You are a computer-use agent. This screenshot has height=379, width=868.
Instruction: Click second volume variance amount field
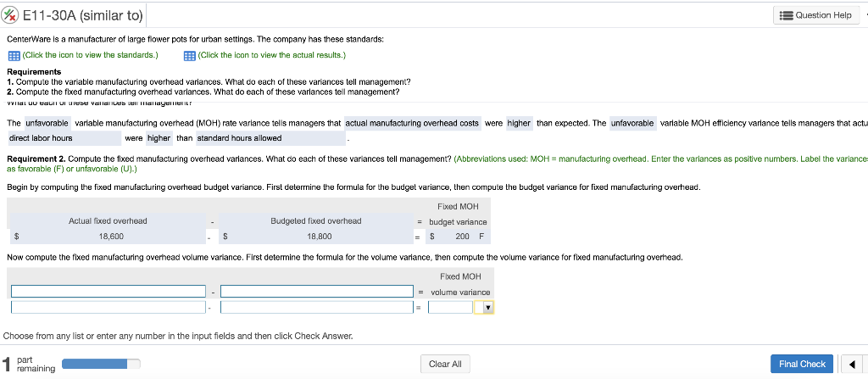[x=317, y=307]
